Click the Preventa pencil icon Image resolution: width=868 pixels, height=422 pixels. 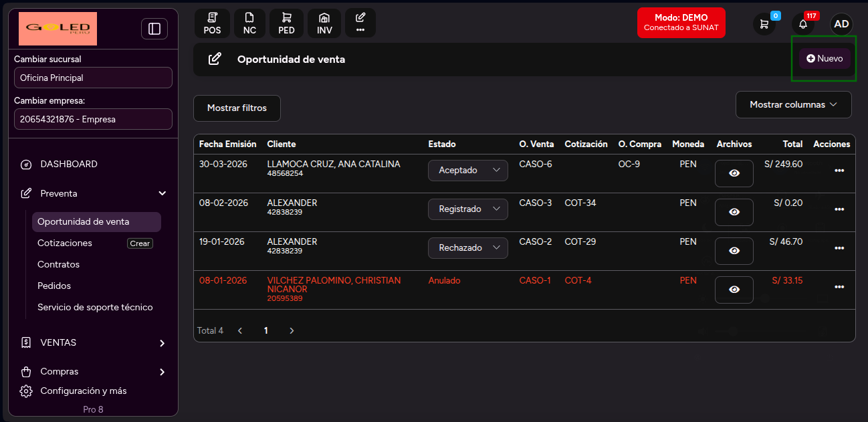pyautogui.click(x=26, y=193)
